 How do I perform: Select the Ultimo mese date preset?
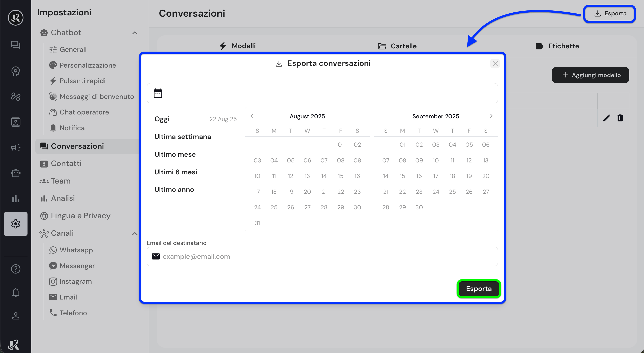click(x=175, y=154)
